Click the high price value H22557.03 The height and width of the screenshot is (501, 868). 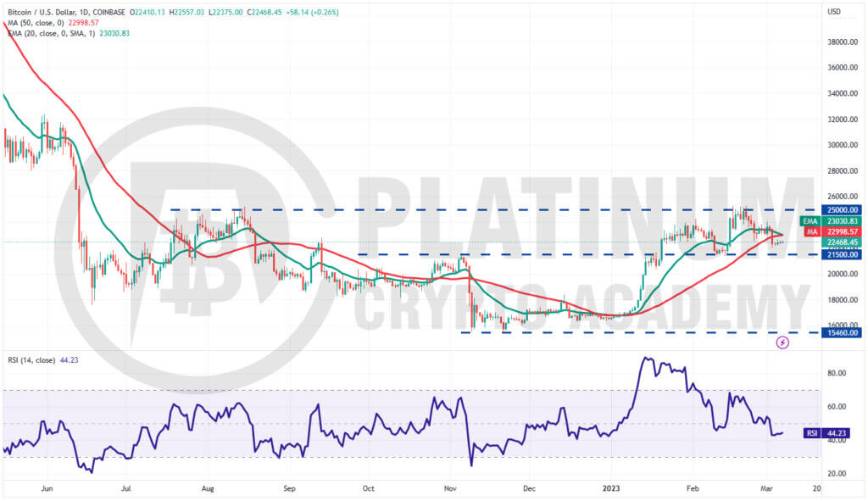pos(186,12)
